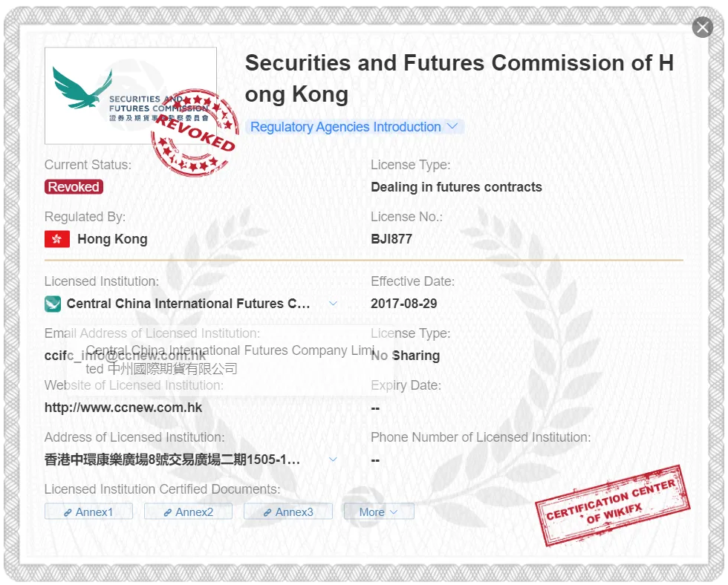Screen dimensions: 728x585
Task: Click the Hong Kong flag icon
Action: 57,239
